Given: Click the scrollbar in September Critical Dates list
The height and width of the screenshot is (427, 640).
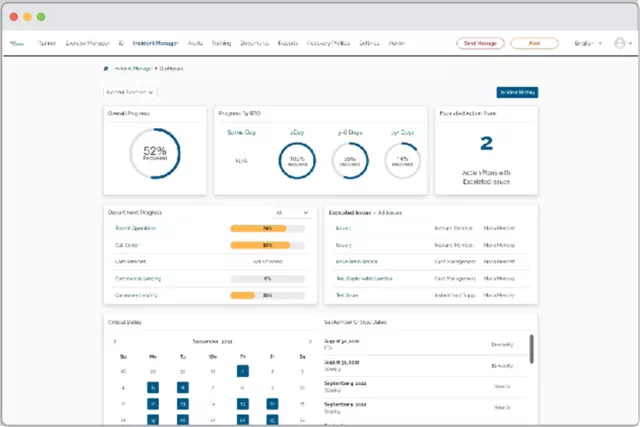Looking at the screenshot, I should (531, 349).
